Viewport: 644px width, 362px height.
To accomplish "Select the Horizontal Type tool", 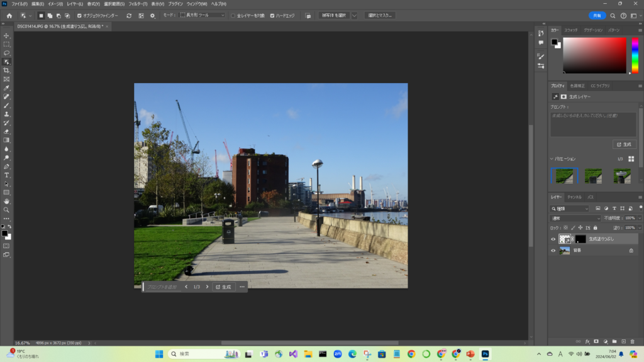I will point(6,175).
